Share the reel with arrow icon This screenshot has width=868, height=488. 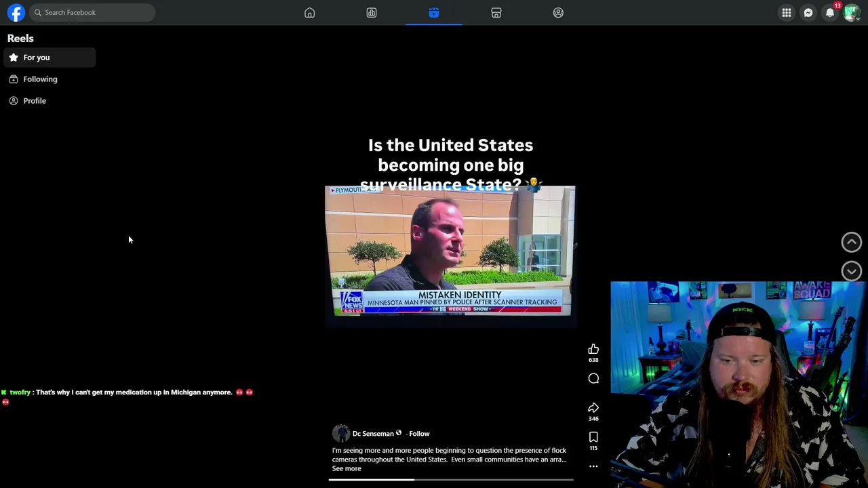click(593, 407)
